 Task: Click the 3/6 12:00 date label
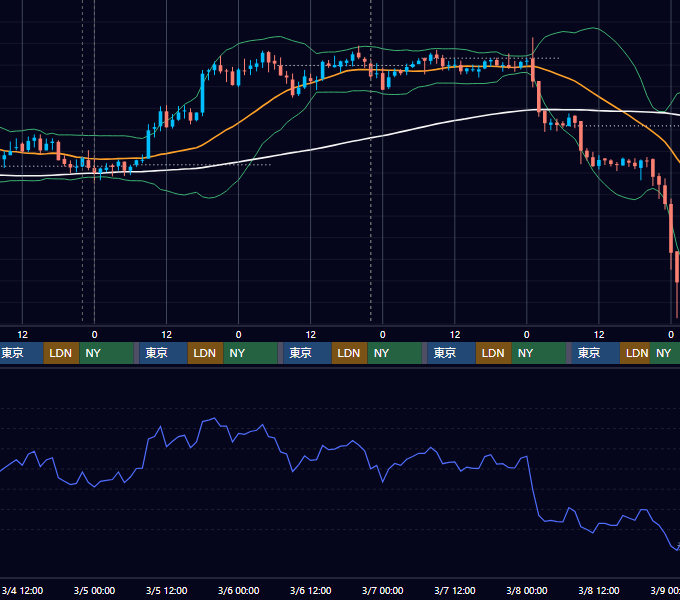point(311,590)
